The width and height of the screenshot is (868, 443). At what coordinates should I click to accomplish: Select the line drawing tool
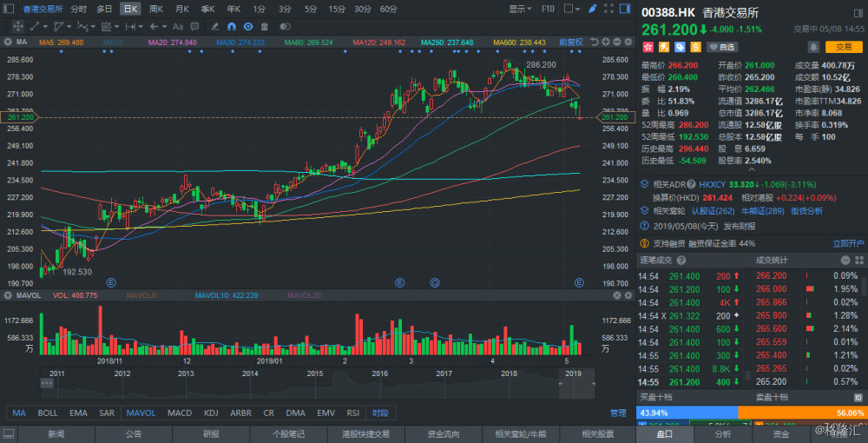point(35,26)
